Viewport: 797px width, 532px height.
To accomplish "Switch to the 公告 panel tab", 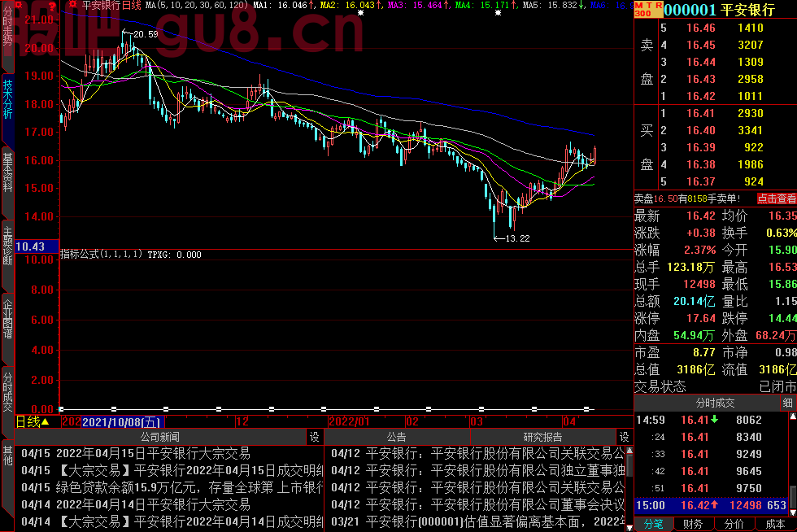I will (397, 437).
